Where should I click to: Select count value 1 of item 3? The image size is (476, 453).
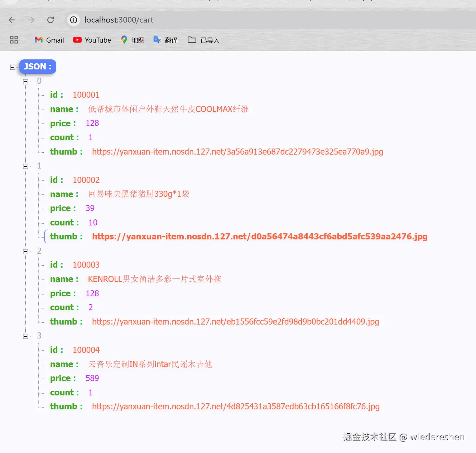91,393
